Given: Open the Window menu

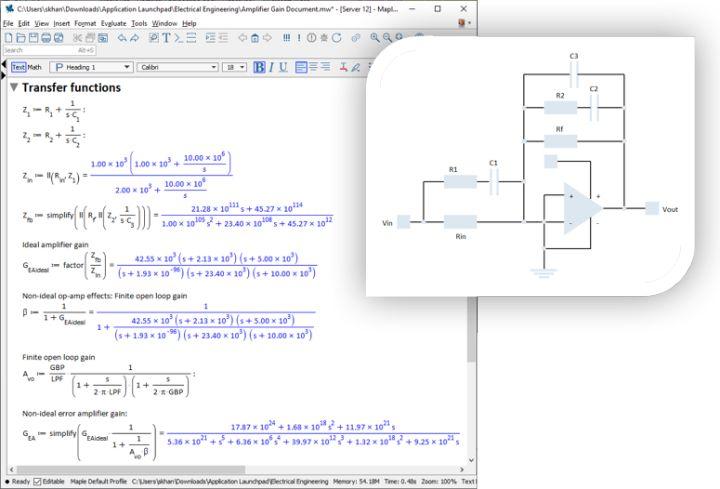Looking at the screenshot, I should coord(164,23).
